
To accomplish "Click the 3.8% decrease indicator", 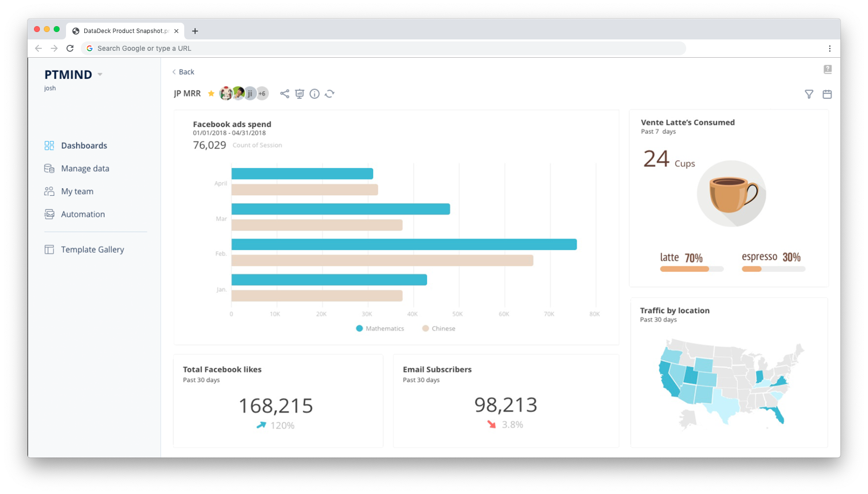I will pyautogui.click(x=505, y=424).
